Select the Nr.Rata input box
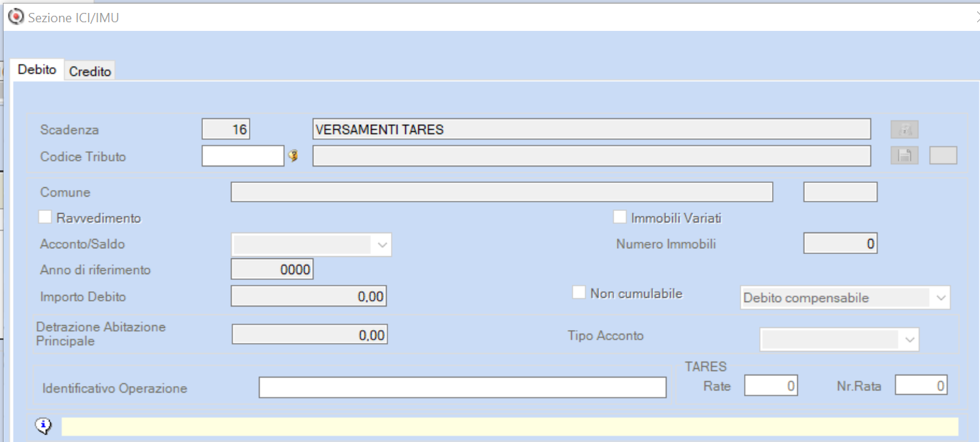980x442 pixels. [x=920, y=385]
